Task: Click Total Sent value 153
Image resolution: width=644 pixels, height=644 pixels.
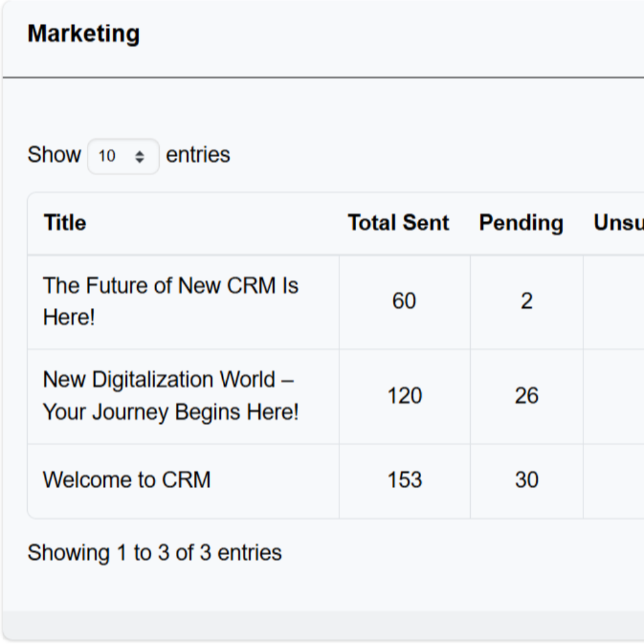Action: click(404, 479)
